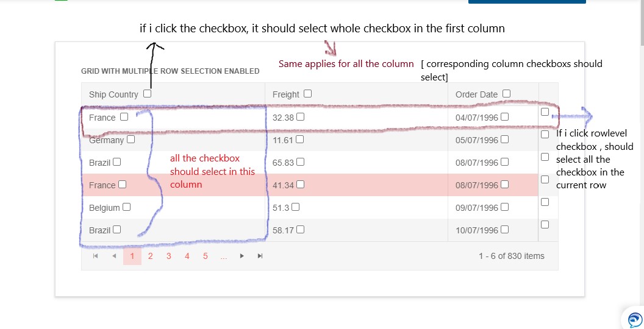Jump to the last grid page
The width and height of the screenshot is (644, 329).
pyautogui.click(x=260, y=256)
